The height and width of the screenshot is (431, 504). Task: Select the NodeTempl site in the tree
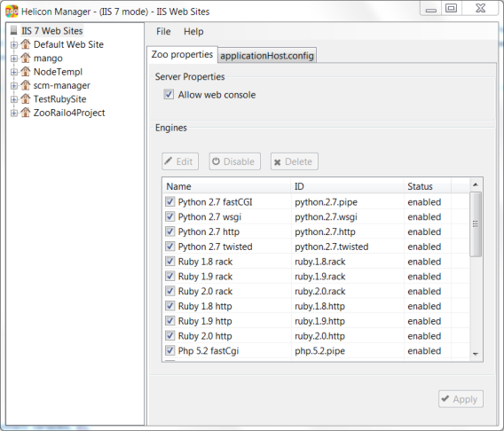[59, 72]
